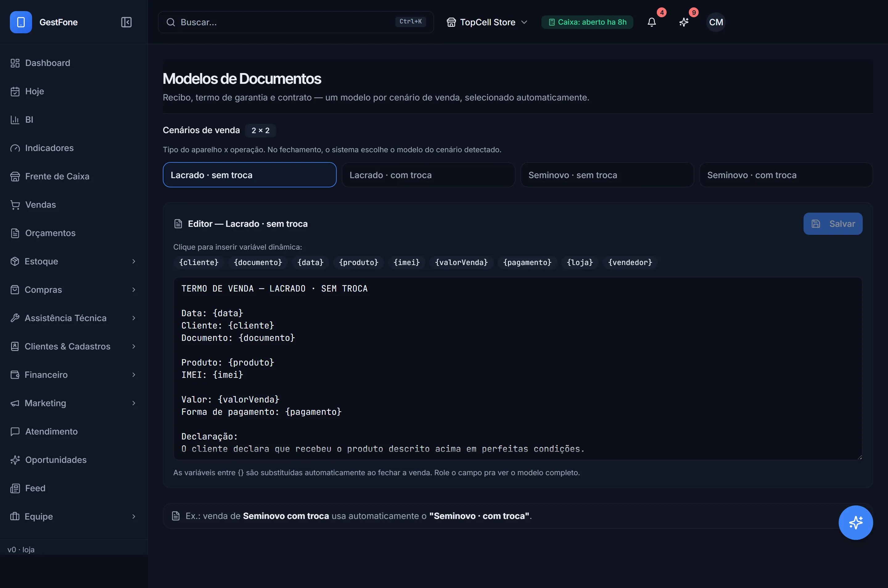
Task: Collapse the sidebar panel icon
Action: tap(126, 22)
